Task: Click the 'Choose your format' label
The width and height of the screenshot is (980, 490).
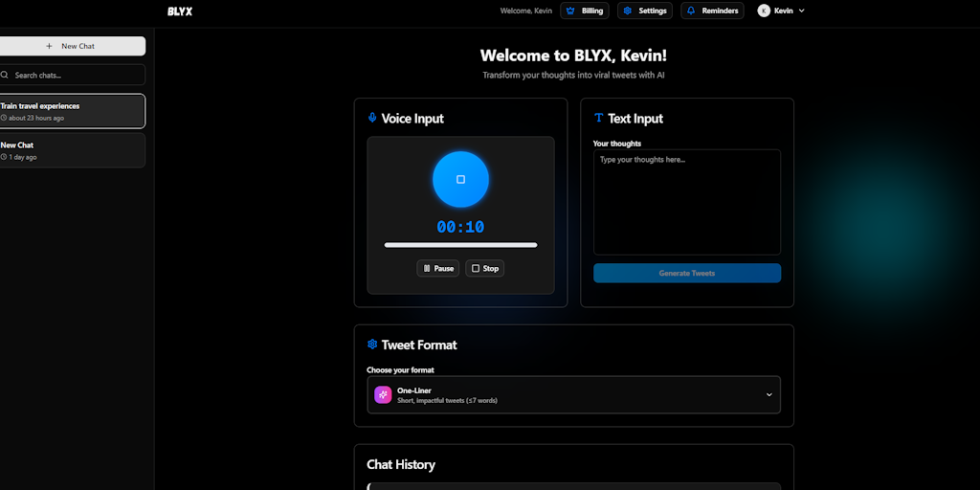Action: tap(400, 370)
